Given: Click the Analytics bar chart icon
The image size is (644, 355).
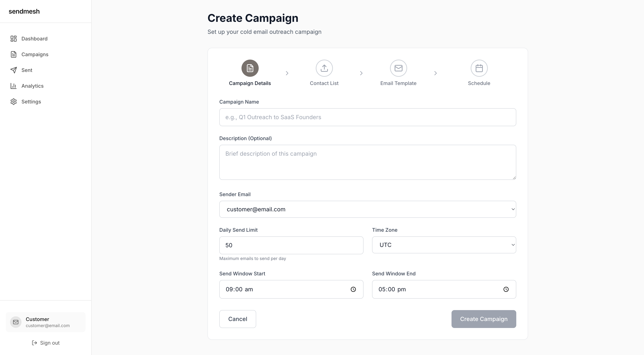Looking at the screenshot, I should [x=13, y=86].
